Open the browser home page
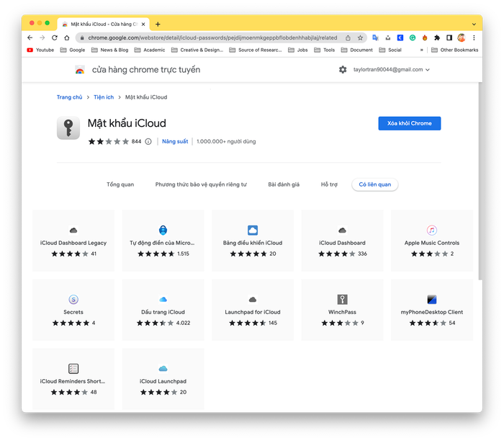504x441 pixels. (67, 37)
